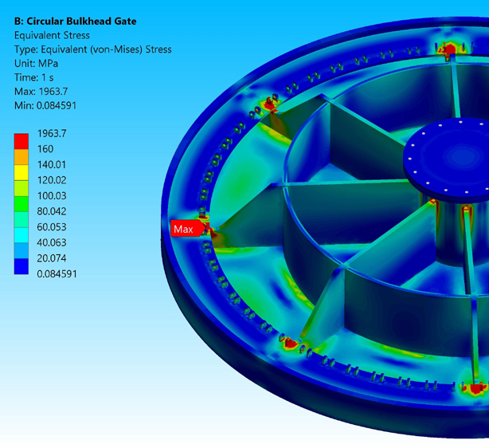Click the title B: Circular Bulkhead Gate
This screenshot has width=489, height=448.
[x=75, y=22]
